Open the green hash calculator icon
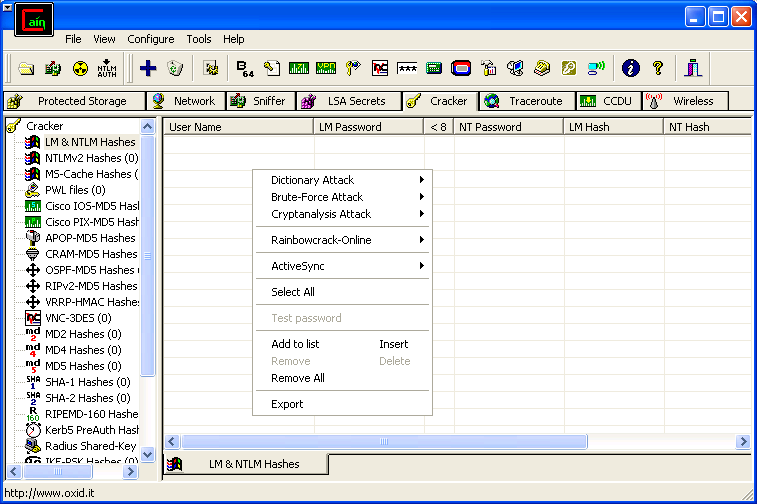757x504 pixels. click(x=434, y=68)
